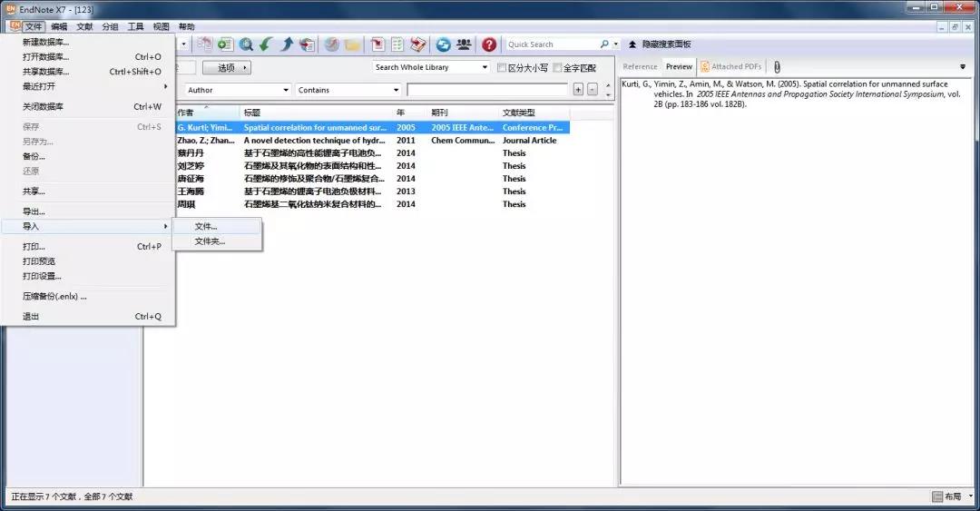Click the Quick Search magnifier icon

tap(604, 44)
